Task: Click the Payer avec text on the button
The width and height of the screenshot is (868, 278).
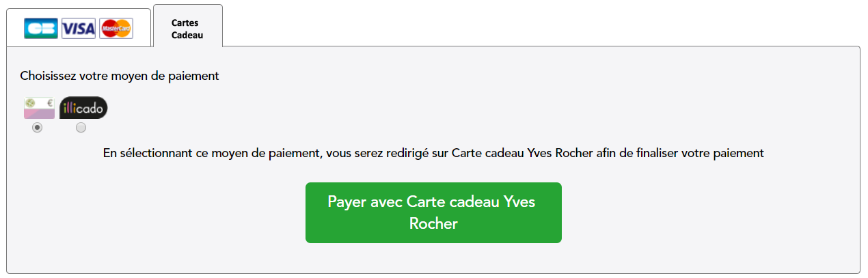Action: 365,201
